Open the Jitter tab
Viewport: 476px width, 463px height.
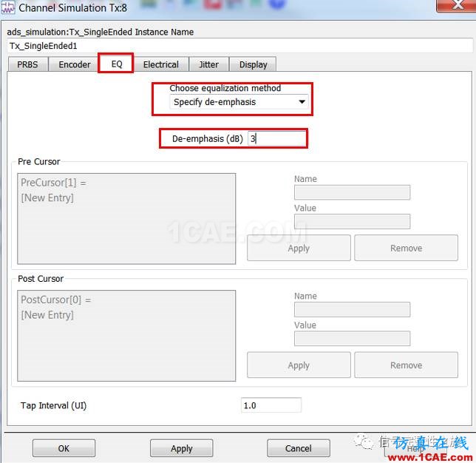click(x=208, y=64)
